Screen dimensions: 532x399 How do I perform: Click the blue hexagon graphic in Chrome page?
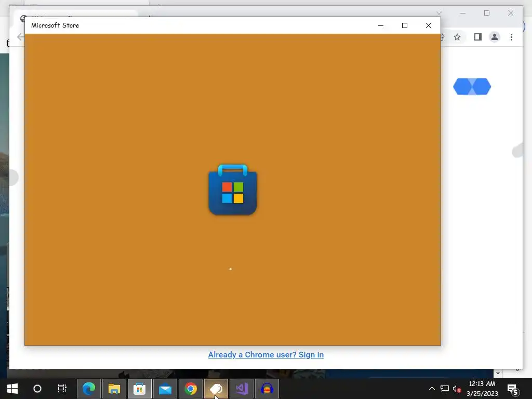[472, 87]
